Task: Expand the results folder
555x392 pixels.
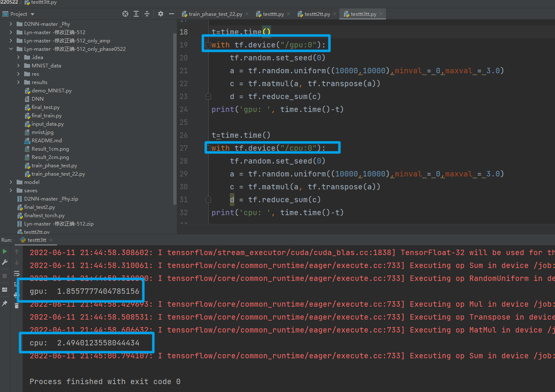Action: coord(18,82)
